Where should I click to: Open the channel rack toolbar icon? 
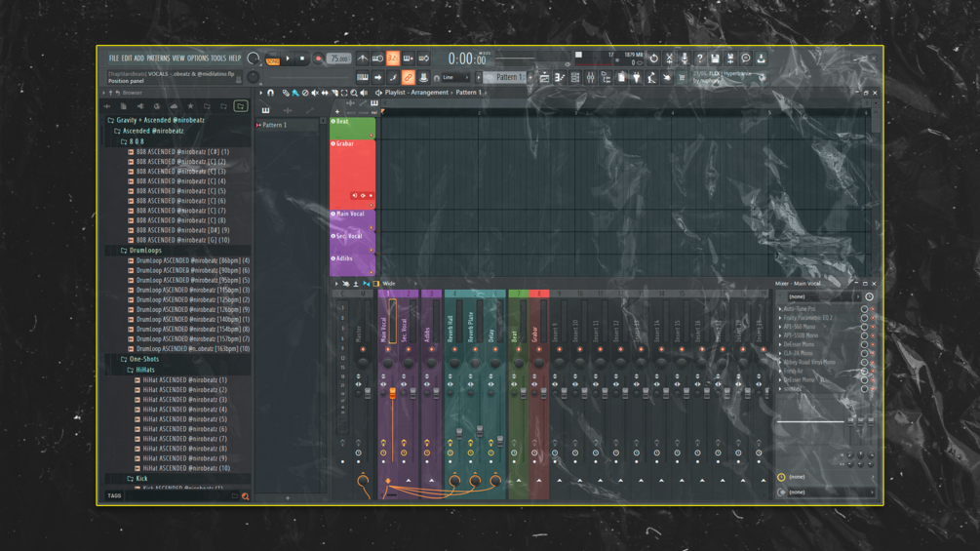point(575,77)
